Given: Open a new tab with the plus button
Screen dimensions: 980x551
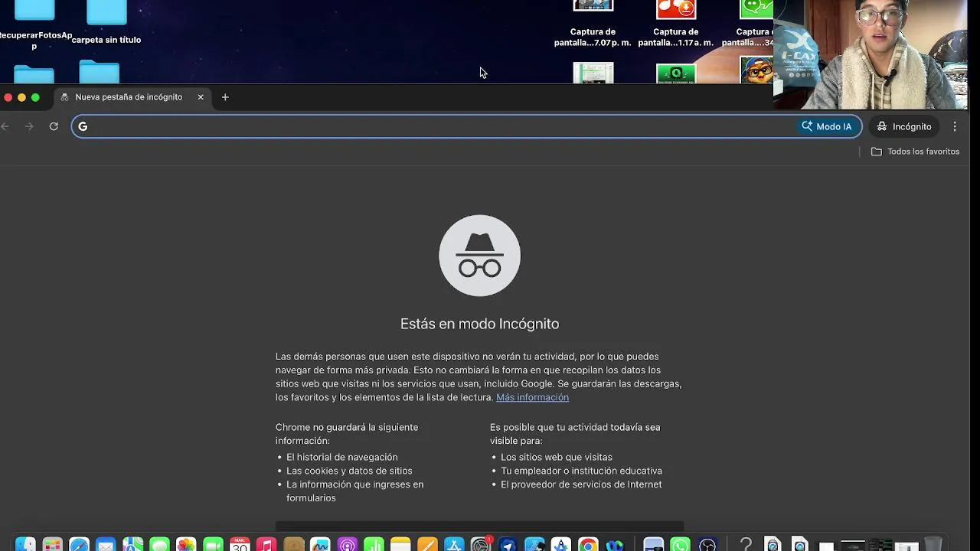Looking at the screenshot, I should click(x=225, y=97).
